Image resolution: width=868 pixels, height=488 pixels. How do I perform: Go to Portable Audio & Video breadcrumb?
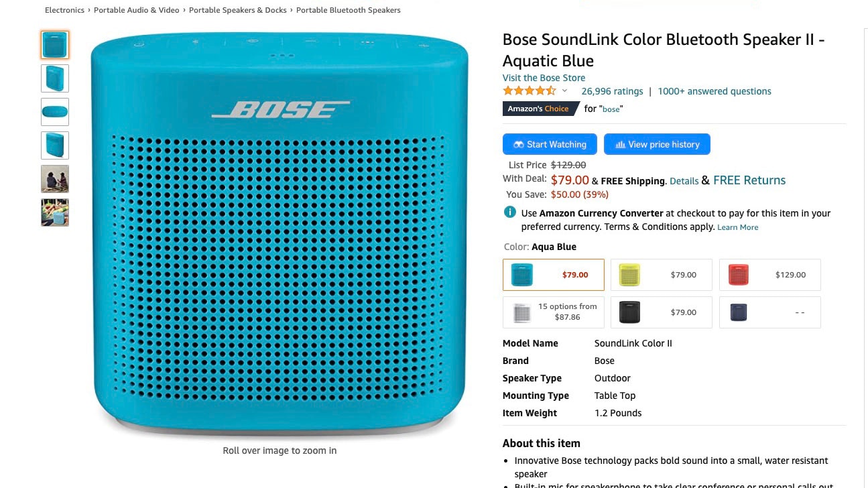(137, 10)
